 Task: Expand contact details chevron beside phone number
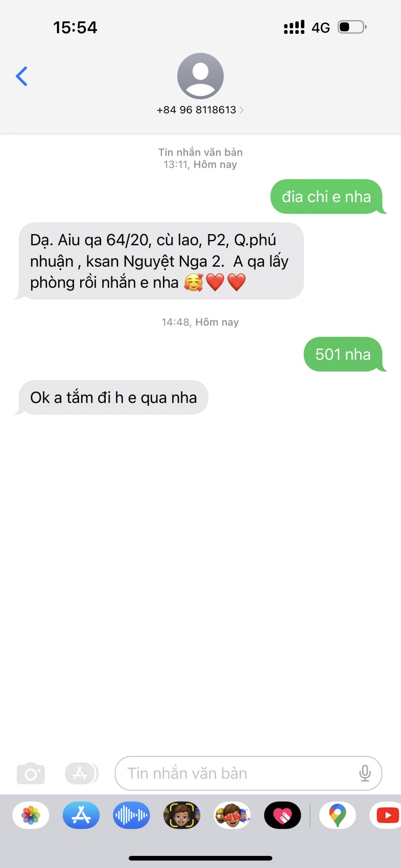[x=241, y=110]
